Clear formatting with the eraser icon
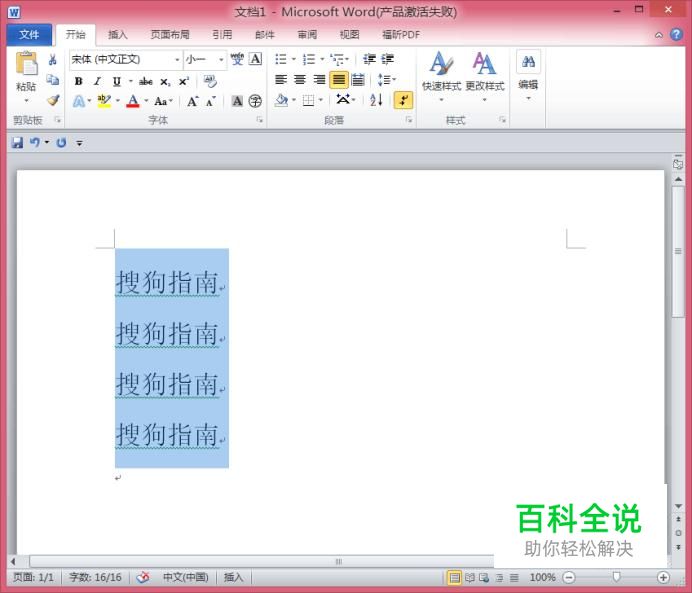 coord(210,81)
